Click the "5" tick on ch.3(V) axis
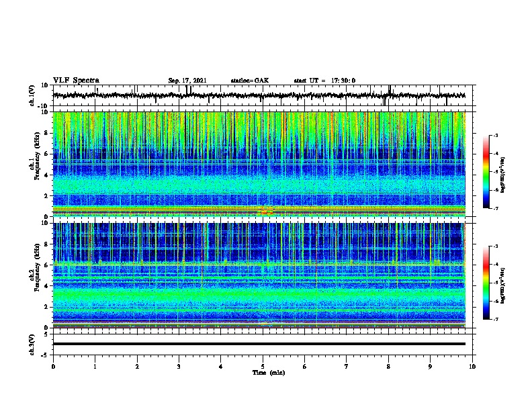Screen dimensions: 532x411 click(46, 334)
